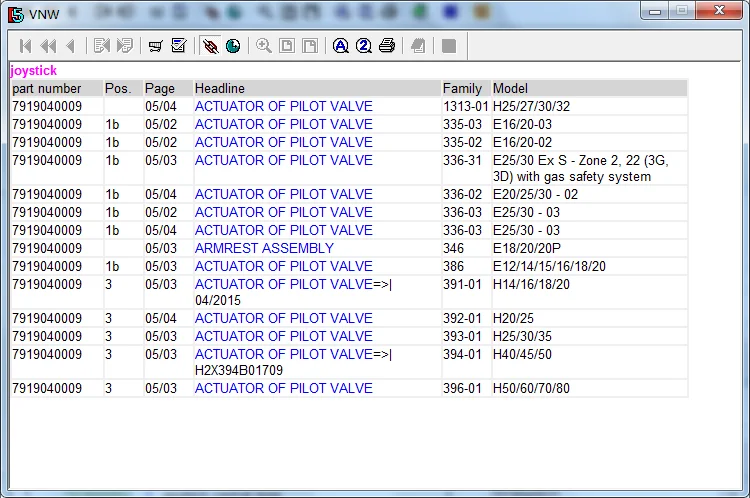
Task: Open ACTUATOR OF PILOT VALVE for E16/20-02
Action: coord(284,143)
